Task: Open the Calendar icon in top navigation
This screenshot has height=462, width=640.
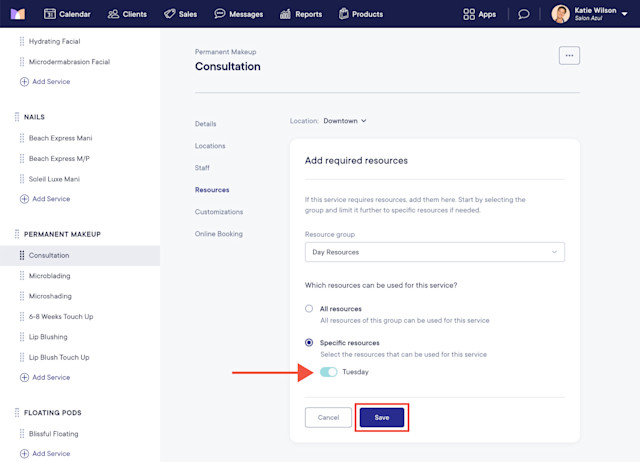Action: point(49,14)
